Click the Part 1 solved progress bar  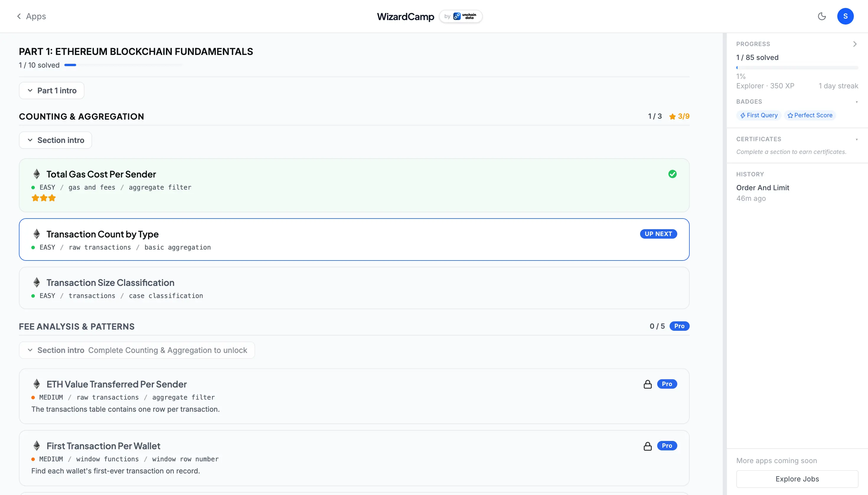point(123,65)
